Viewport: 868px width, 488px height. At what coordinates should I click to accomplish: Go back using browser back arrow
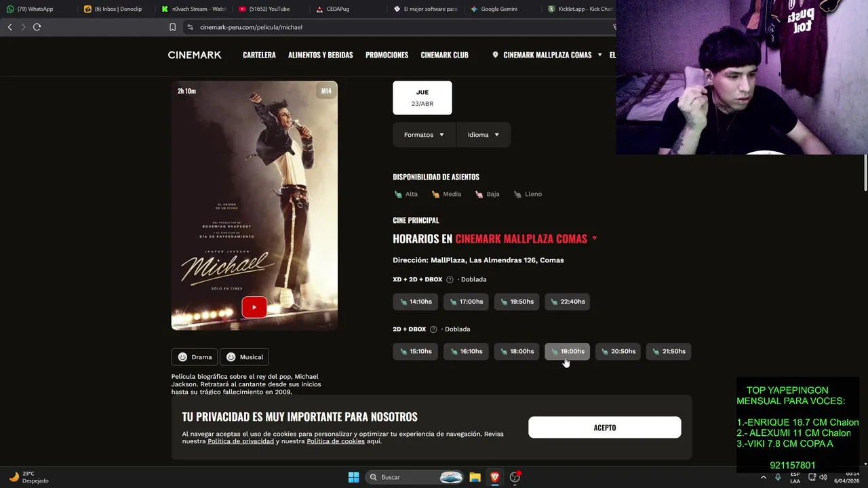[9, 27]
